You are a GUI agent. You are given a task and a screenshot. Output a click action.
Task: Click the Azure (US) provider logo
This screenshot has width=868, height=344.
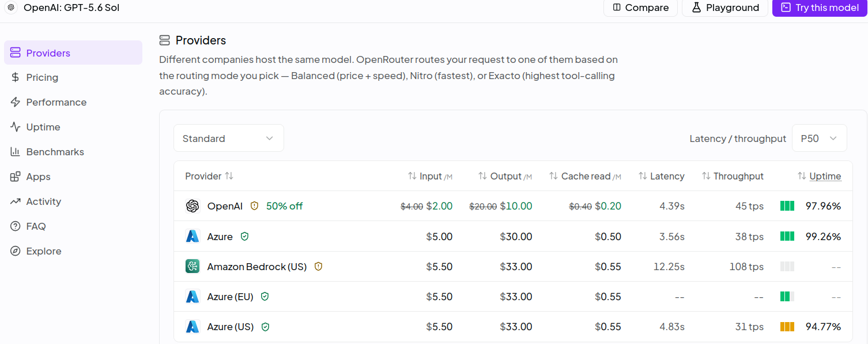click(193, 326)
